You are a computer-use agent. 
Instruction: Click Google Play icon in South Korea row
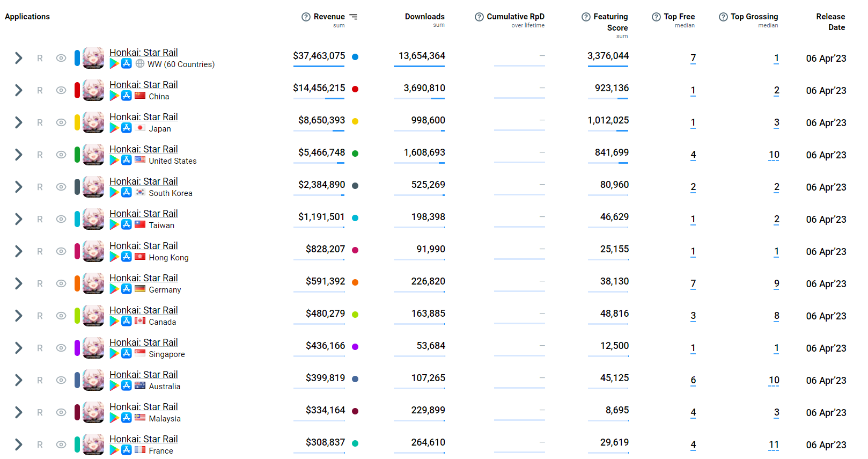114,193
